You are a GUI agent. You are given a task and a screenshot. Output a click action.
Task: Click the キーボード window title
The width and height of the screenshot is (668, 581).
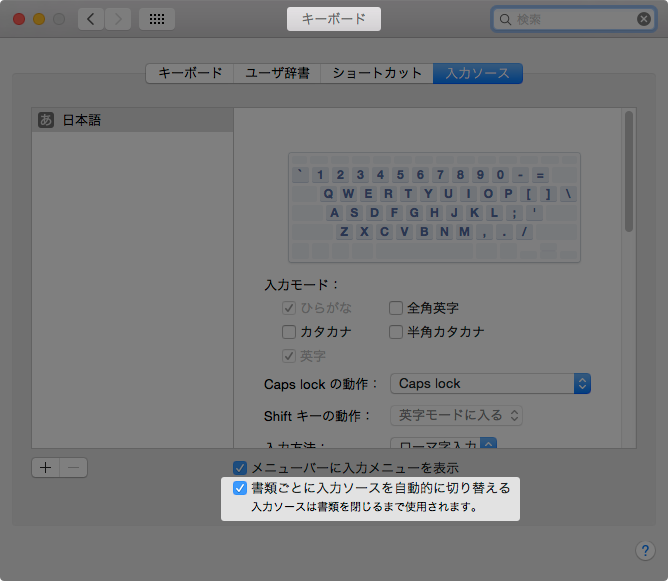tap(334, 19)
